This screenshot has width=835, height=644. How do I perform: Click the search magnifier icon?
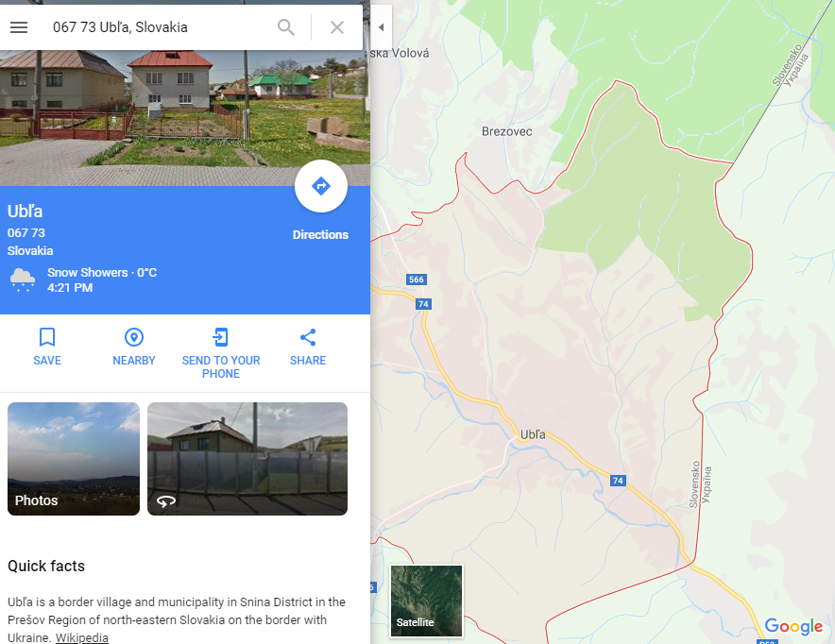point(286,27)
